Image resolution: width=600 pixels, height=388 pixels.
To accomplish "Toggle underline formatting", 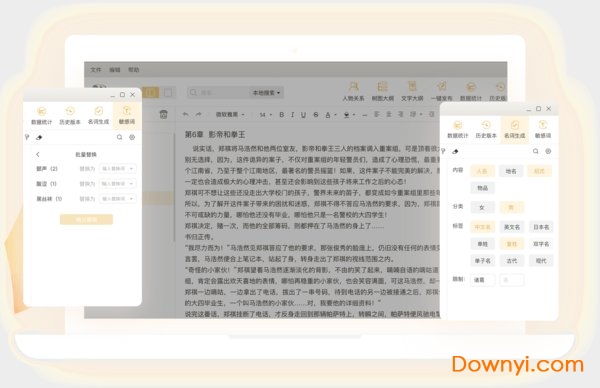I will [303, 114].
